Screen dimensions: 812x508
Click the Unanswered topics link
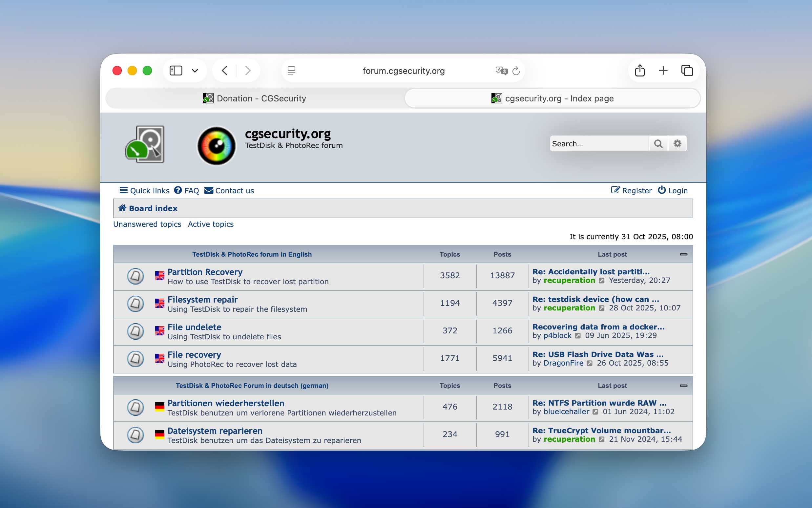[x=147, y=224]
